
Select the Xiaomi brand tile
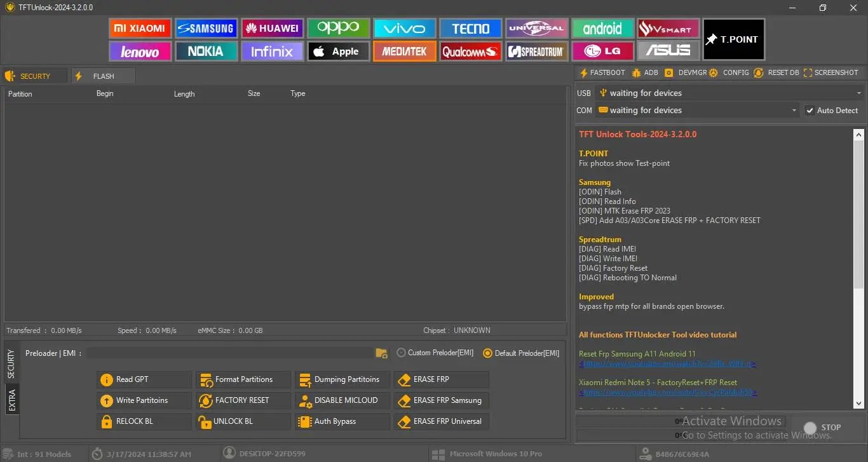click(140, 28)
